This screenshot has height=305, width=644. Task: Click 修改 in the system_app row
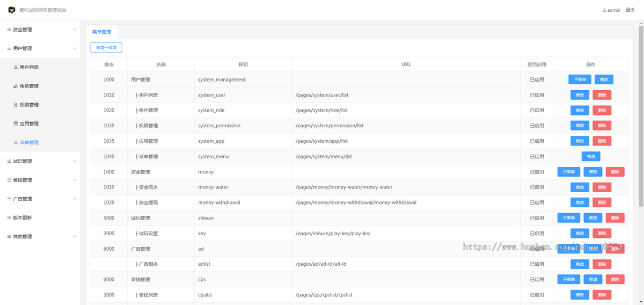click(580, 141)
